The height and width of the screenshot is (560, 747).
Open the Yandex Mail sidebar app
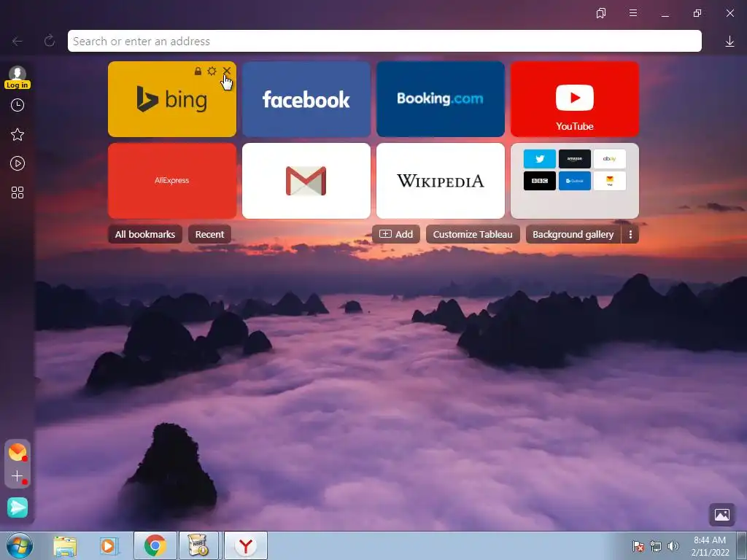coord(18,452)
